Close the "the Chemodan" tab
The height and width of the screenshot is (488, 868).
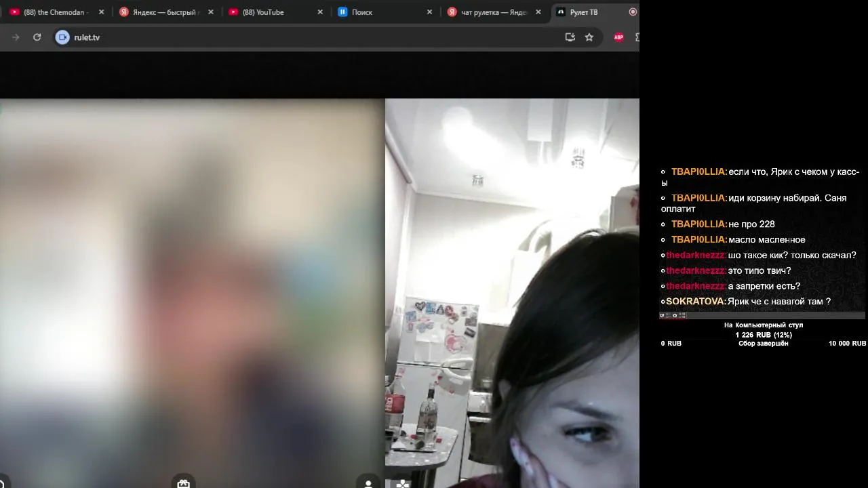102,12
